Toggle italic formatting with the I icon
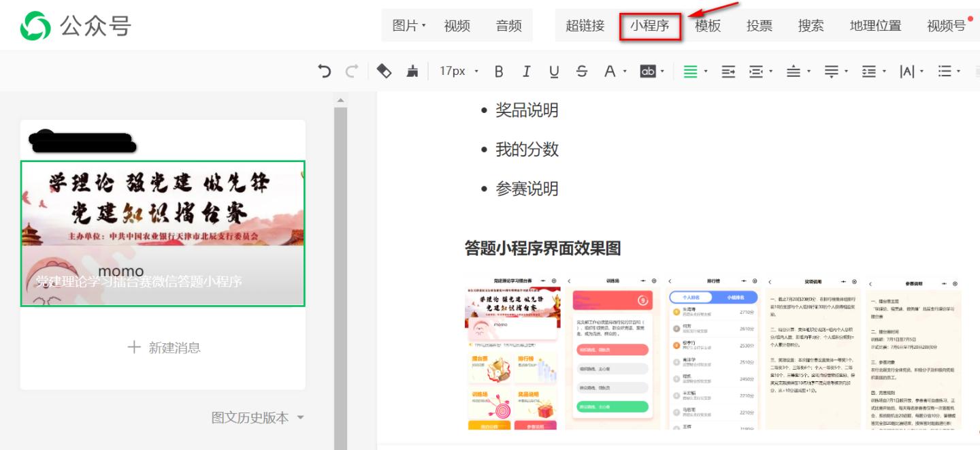This screenshot has height=450, width=980. click(x=525, y=71)
